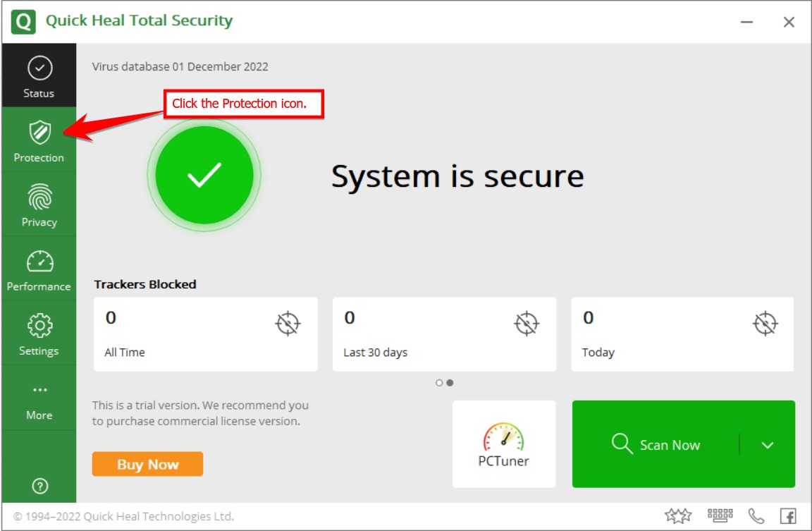812x531 pixels.
Task: Expand the Scan Now dropdown arrow
Action: tap(768, 445)
